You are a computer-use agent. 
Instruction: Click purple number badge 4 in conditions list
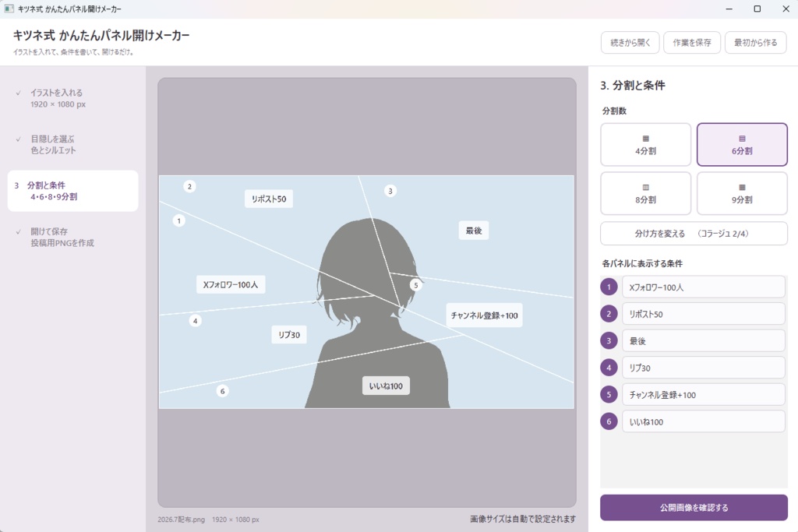[x=609, y=368]
